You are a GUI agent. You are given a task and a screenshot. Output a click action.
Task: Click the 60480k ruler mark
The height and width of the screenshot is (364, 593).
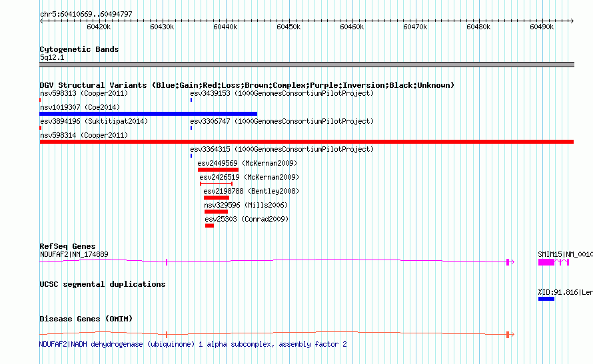pyautogui.click(x=478, y=27)
